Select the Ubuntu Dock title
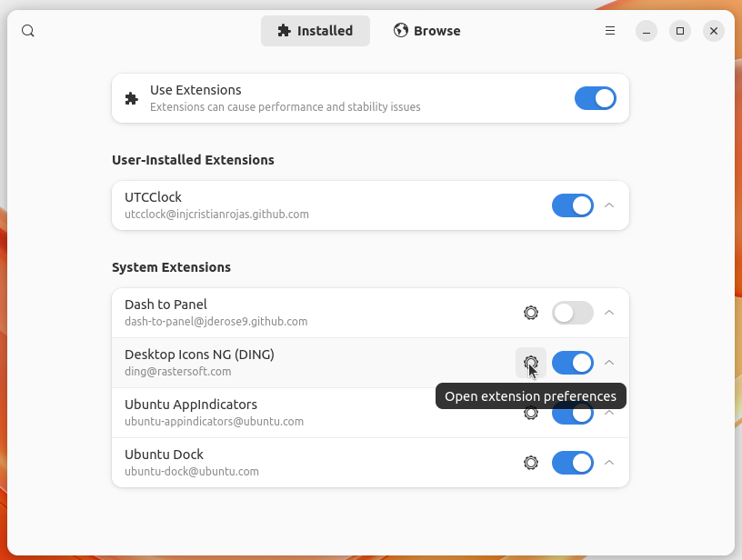The image size is (742, 560). pos(164,455)
